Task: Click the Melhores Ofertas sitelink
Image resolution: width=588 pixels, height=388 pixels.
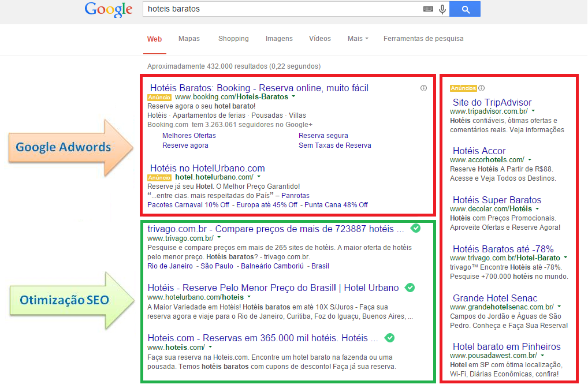Action: (x=189, y=136)
